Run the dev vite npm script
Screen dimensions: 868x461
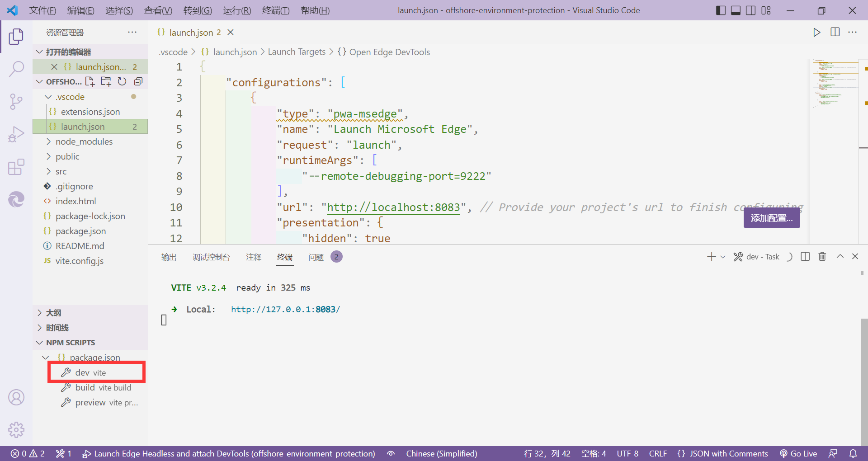pos(96,372)
